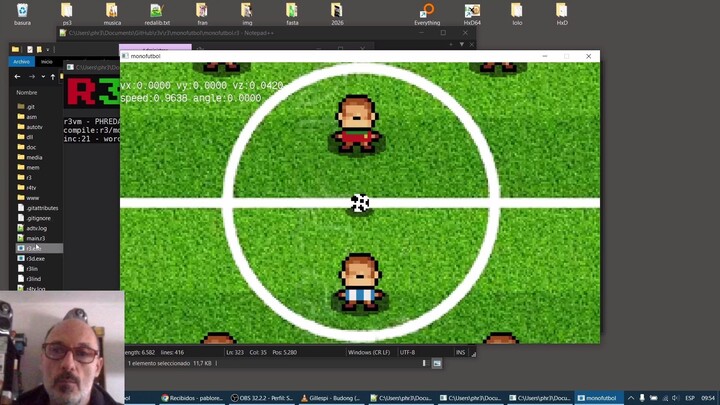Click UTF-8 encoding in Notepad++ status bar
The height and width of the screenshot is (405, 720).
tap(407, 352)
